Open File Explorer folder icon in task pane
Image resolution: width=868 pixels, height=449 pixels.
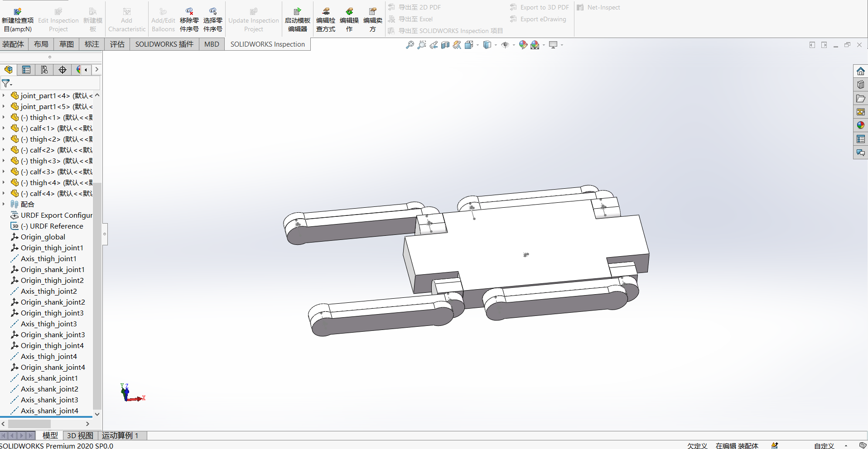click(861, 98)
